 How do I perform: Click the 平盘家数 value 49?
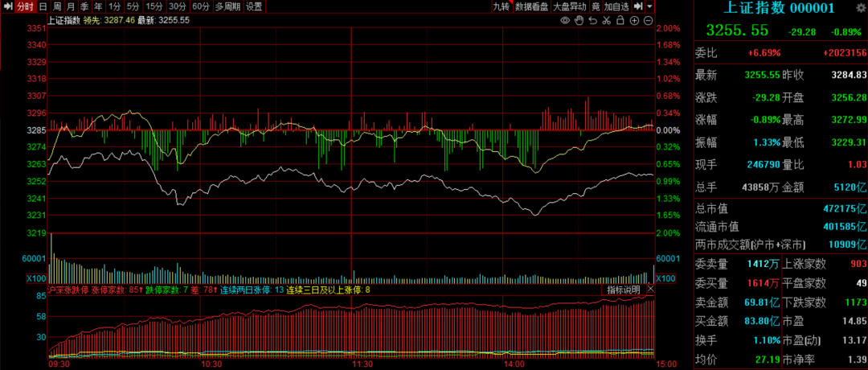pos(861,284)
